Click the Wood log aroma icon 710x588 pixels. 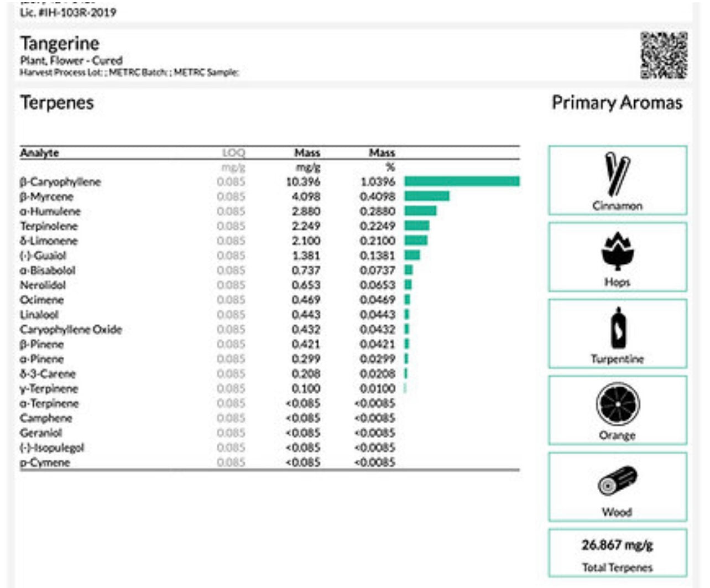click(617, 481)
